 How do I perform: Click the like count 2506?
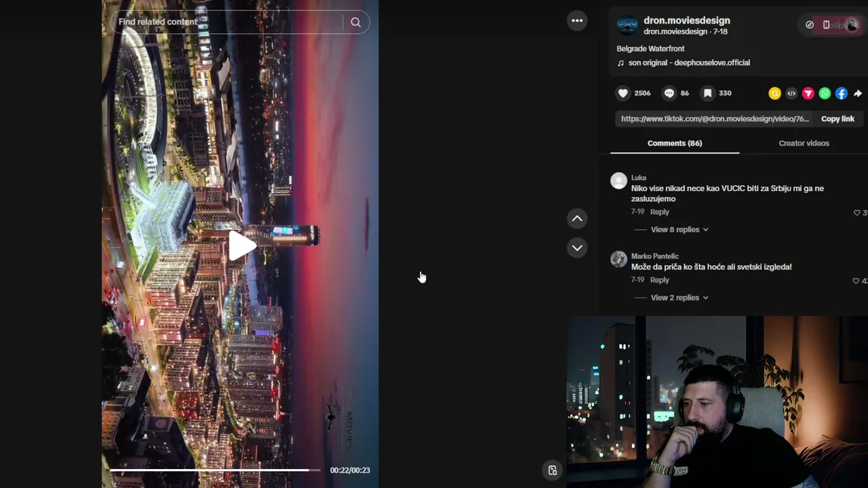642,94
